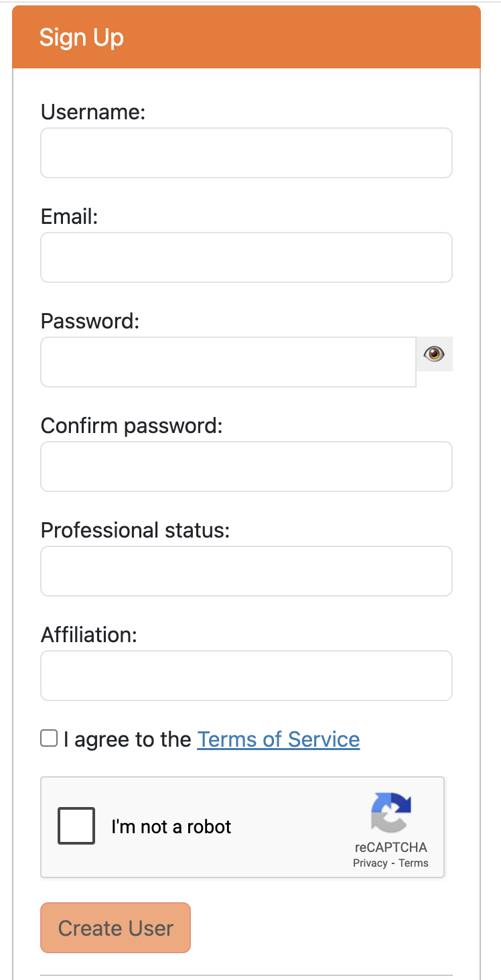Open reCAPTCHA Terms link
The width and height of the screenshot is (501, 980).
tap(414, 863)
